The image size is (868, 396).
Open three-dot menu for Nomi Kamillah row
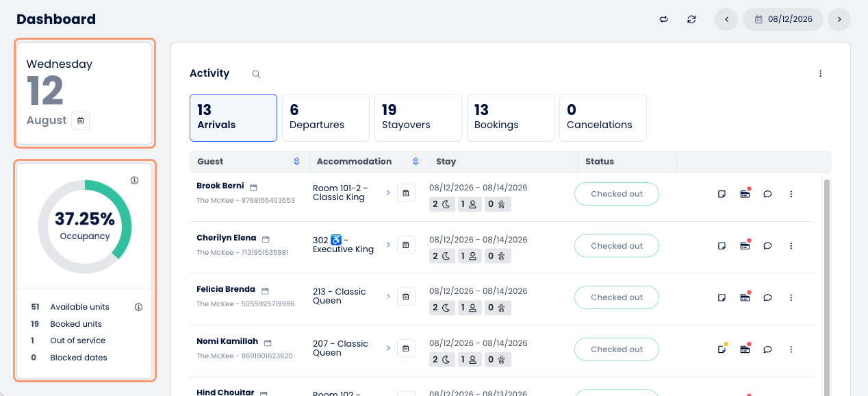(x=791, y=349)
